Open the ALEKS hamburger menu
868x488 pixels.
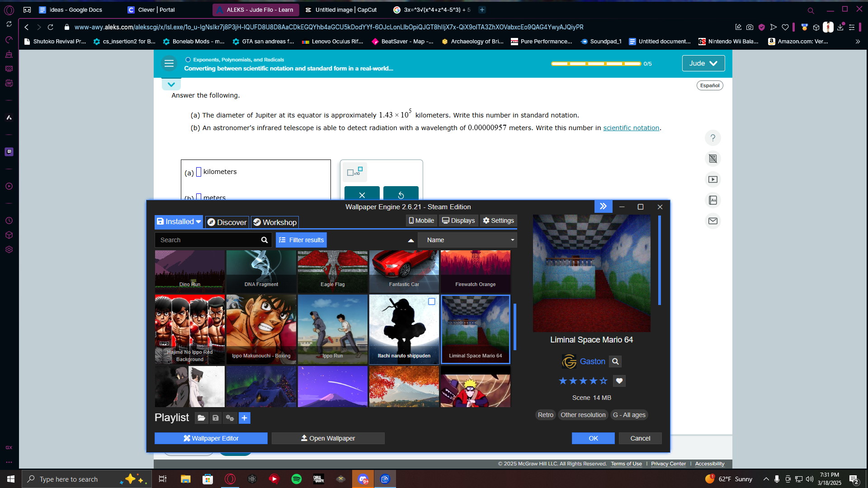pyautogui.click(x=169, y=64)
